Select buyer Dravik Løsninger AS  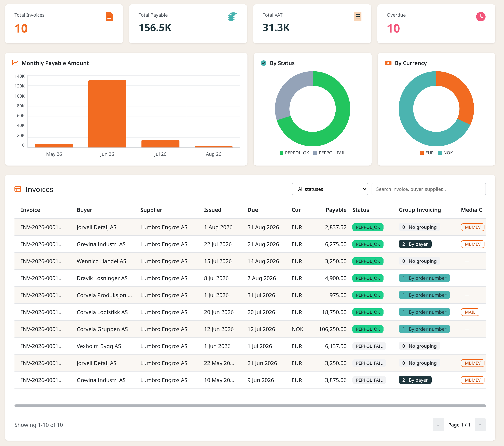coord(102,278)
